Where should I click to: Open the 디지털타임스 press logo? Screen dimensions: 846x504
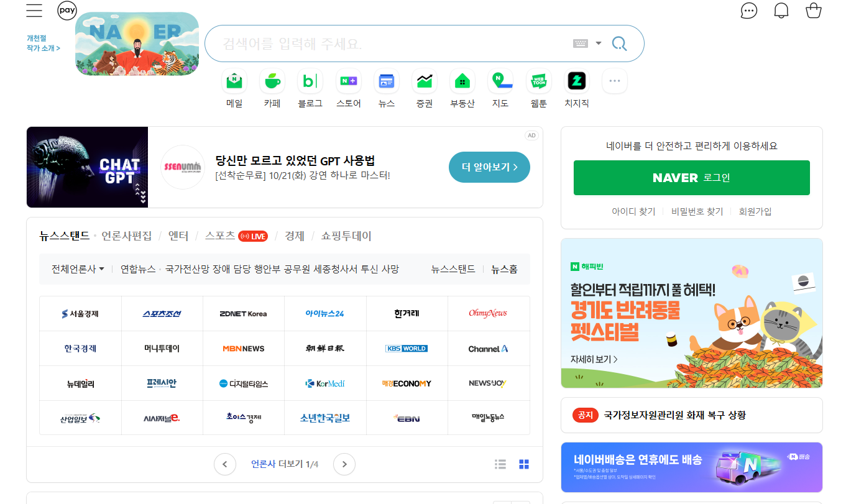click(x=244, y=383)
